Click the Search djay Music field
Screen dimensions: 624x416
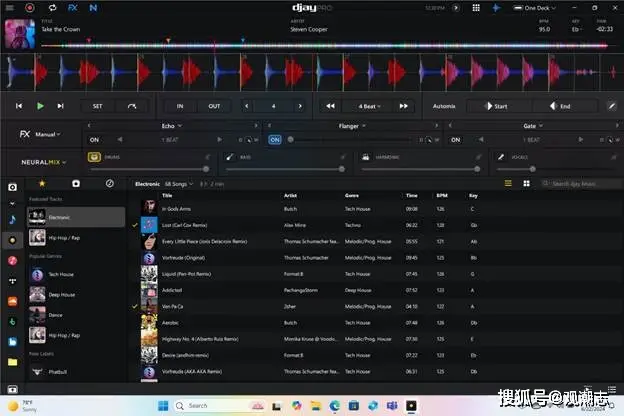tap(579, 184)
